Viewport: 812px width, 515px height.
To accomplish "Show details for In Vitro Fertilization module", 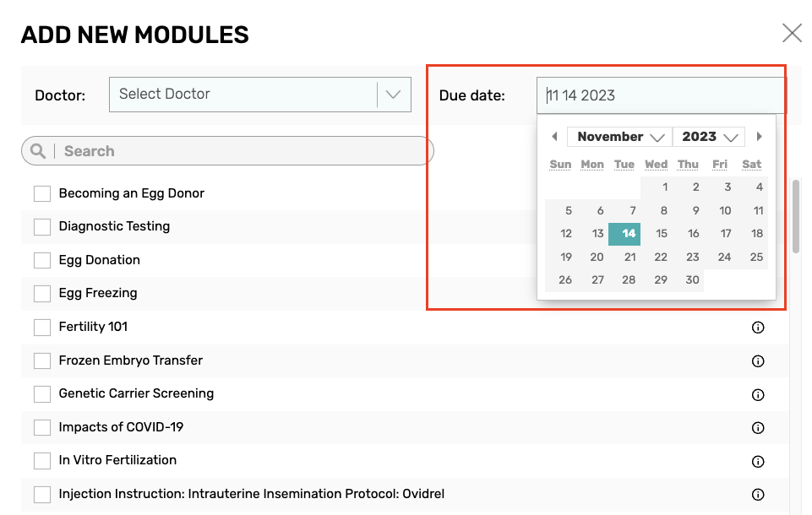I will click(758, 461).
